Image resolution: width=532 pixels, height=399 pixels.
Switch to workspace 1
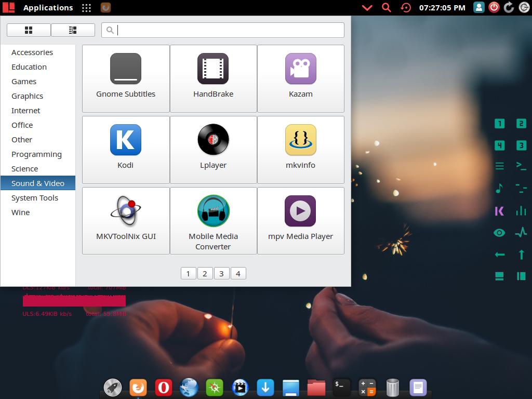click(499, 124)
